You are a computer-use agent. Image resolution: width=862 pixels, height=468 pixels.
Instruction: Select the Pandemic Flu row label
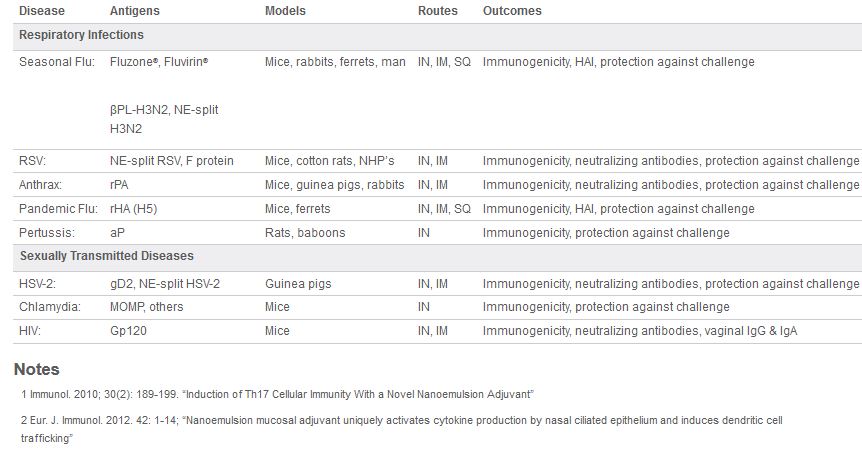pyautogui.click(x=58, y=209)
